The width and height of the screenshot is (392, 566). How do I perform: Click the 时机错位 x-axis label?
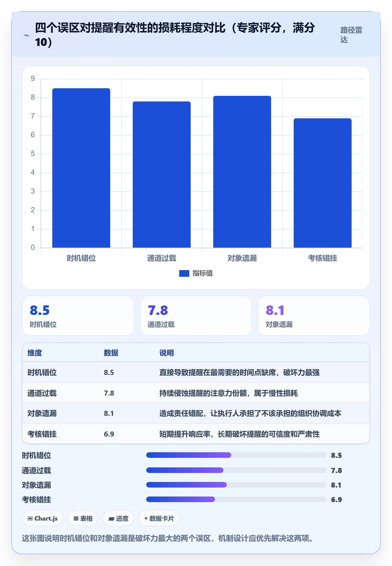click(x=81, y=258)
